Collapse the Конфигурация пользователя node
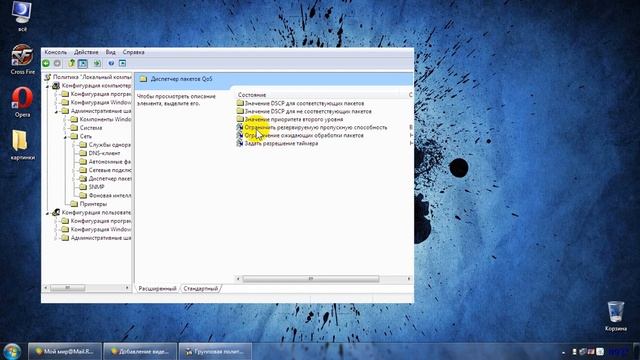The height and width of the screenshot is (360, 640). click(x=48, y=213)
